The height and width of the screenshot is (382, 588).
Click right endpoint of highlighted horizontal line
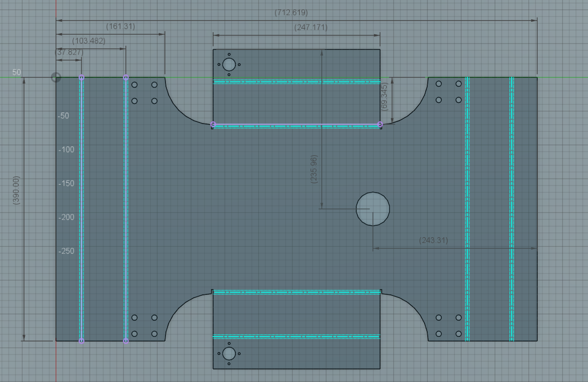click(x=380, y=125)
